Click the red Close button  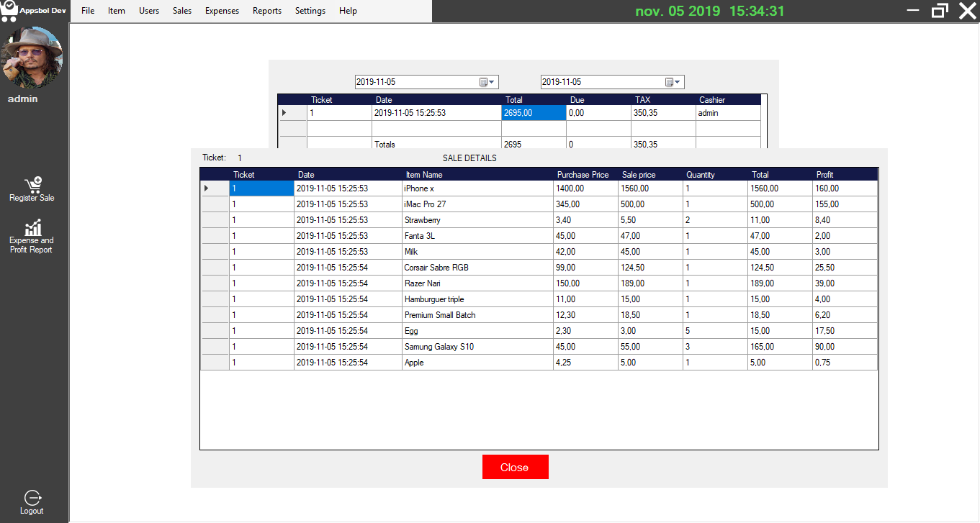tap(515, 466)
